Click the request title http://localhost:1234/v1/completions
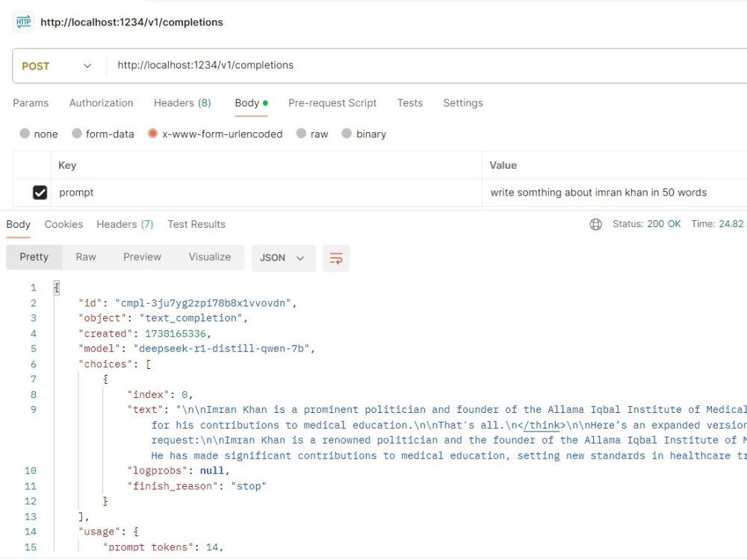 click(131, 22)
